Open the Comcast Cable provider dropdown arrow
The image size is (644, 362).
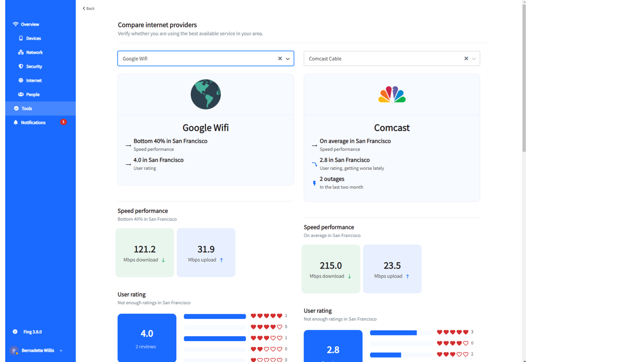(474, 59)
